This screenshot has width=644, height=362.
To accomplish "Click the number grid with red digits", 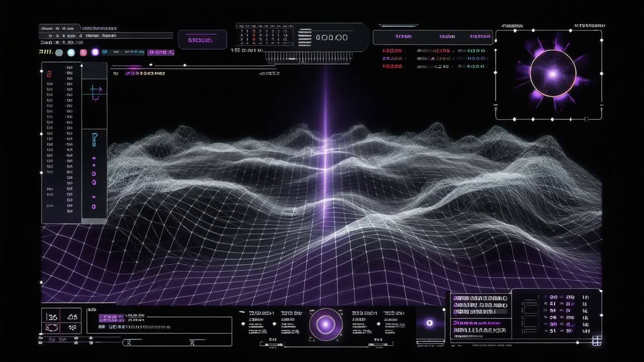I will click(x=266, y=35).
